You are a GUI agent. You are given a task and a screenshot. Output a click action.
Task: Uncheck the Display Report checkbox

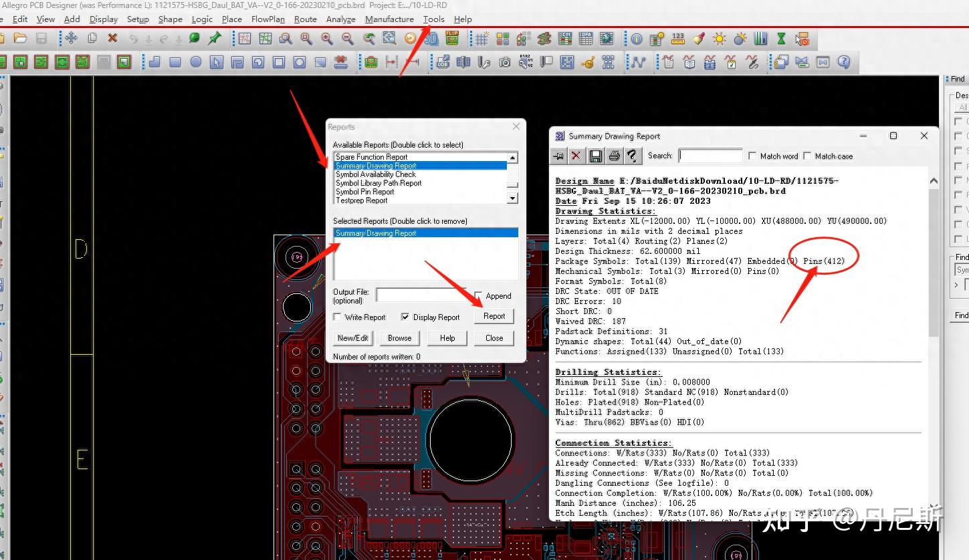(x=405, y=317)
